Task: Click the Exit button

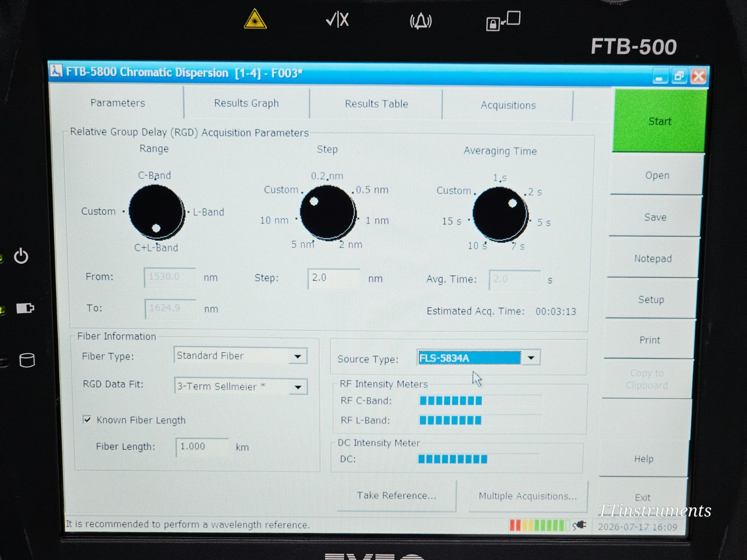Action: pos(642,497)
